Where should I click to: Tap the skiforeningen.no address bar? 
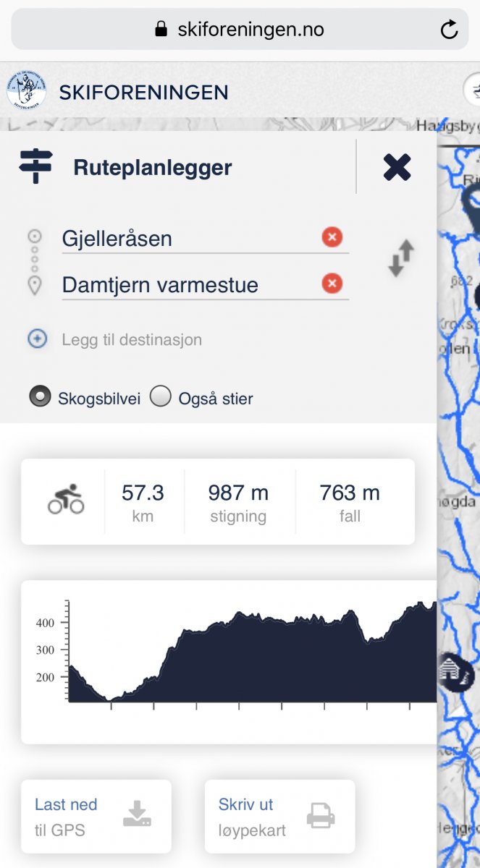(x=239, y=30)
